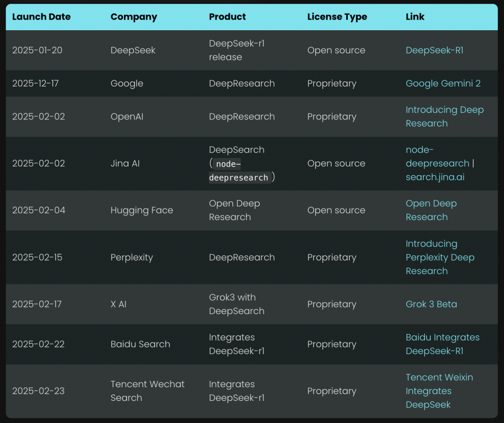The image size is (504, 423).
Task: Select Integrates DeepSeek-r1 in the Baidu Search row
Action: (236, 344)
